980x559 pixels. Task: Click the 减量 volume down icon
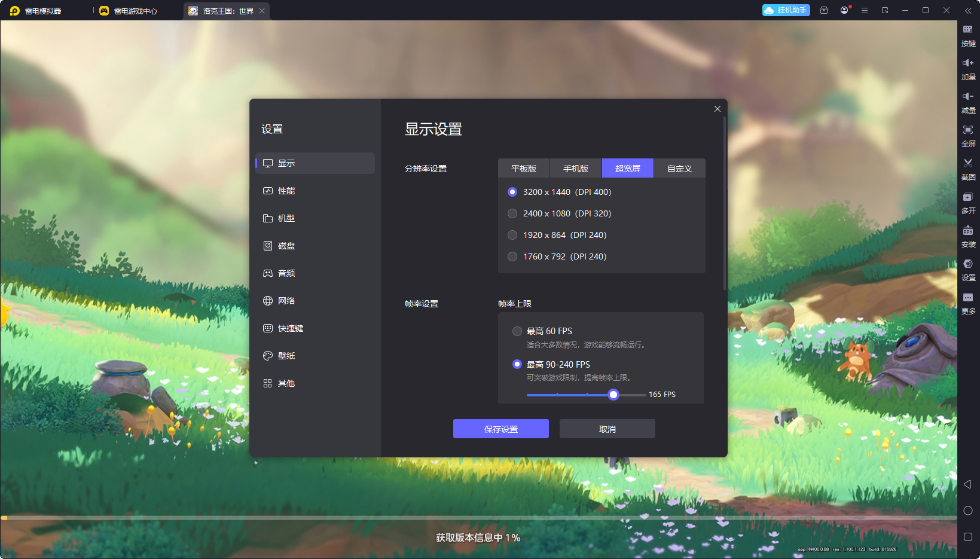[968, 102]
